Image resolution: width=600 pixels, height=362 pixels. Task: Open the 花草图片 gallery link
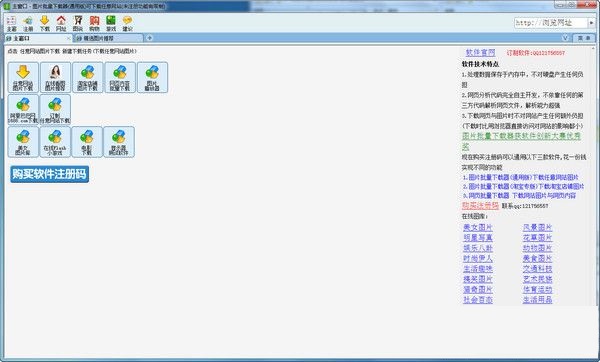click(538, 238)
